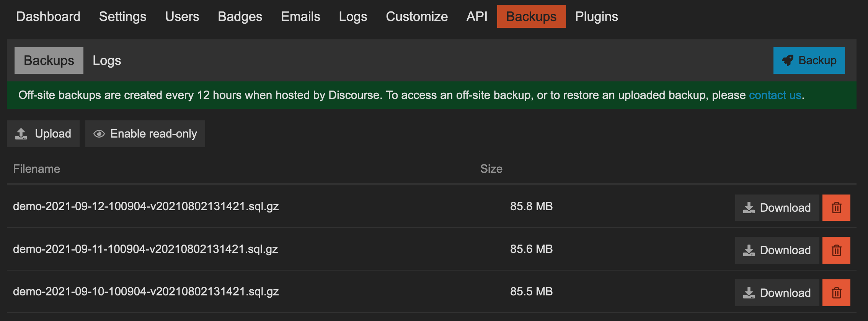The height and width of the screenshot is (321, 868).
Task: Delete the 2021-09-11 backup with trash icon
Action: (836, 250)
